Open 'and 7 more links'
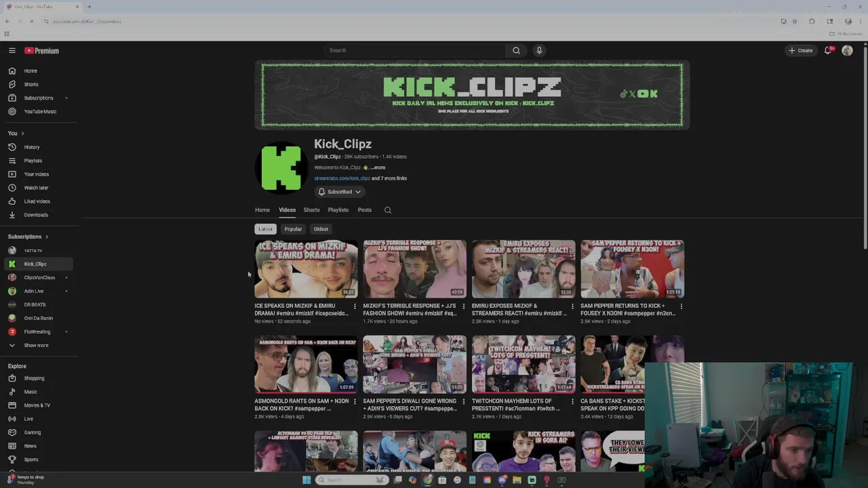868x488 pixels. pyautogui.click(x=389, y=178)
